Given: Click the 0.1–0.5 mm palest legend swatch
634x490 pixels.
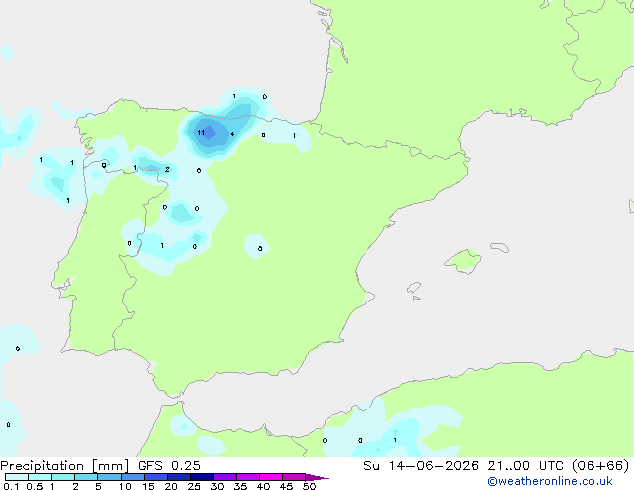Looking at the screenshot, I should 17,477.
